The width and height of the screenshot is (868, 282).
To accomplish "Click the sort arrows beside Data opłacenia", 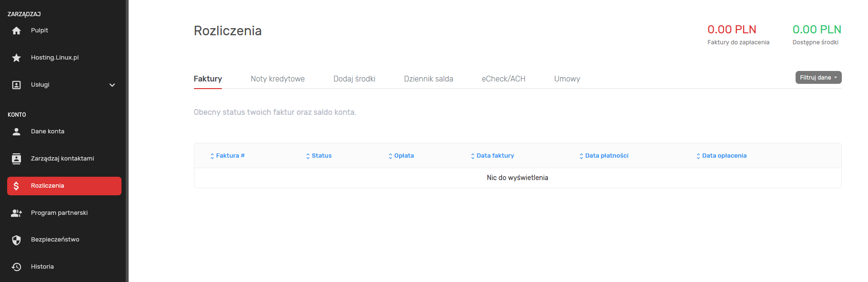I will pos(698,156).
